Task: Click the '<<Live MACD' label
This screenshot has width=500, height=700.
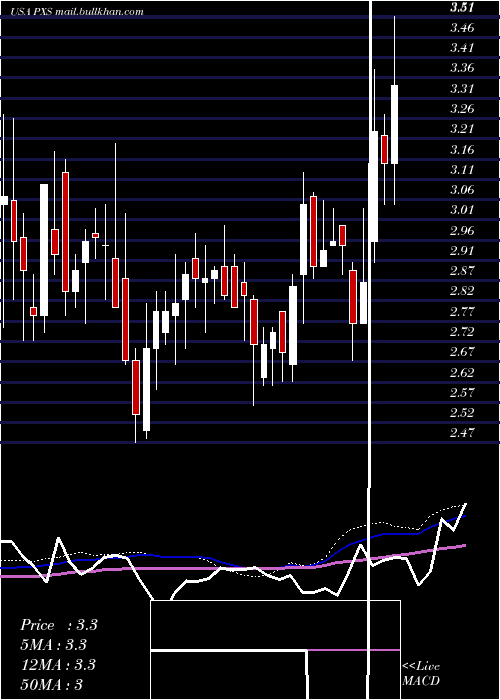Action: 421,674
